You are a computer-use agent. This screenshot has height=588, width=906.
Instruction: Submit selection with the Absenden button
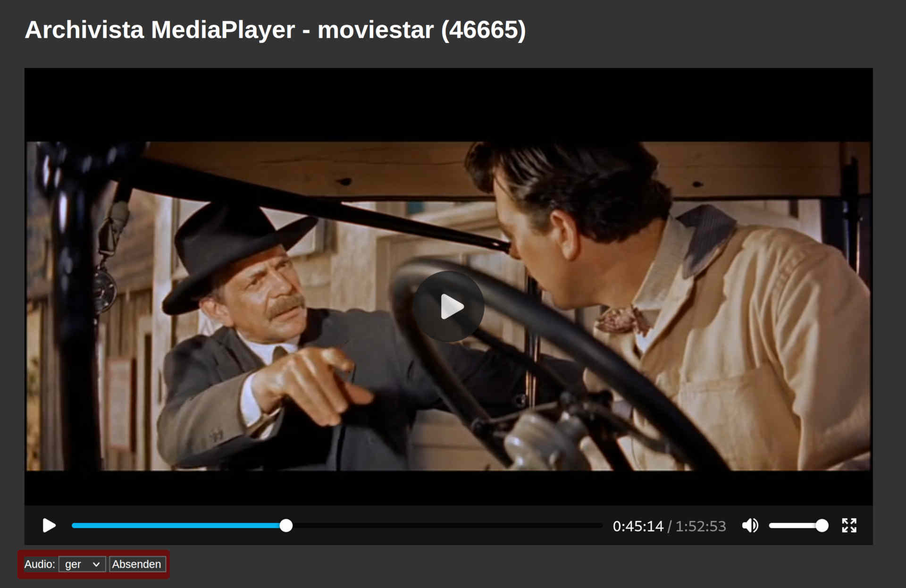coord(137,564)
